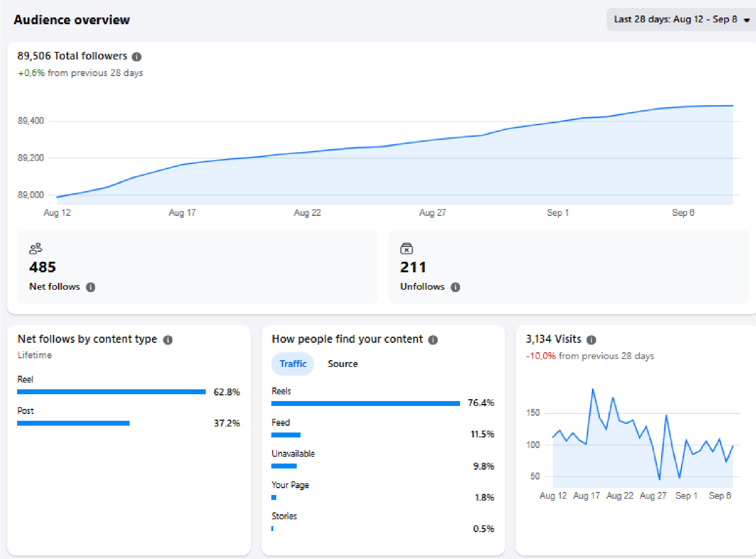The height and width of the screenshot is (559, 756).
Task: Click the Reel 62.8% bar
Action: coord(111,392)
